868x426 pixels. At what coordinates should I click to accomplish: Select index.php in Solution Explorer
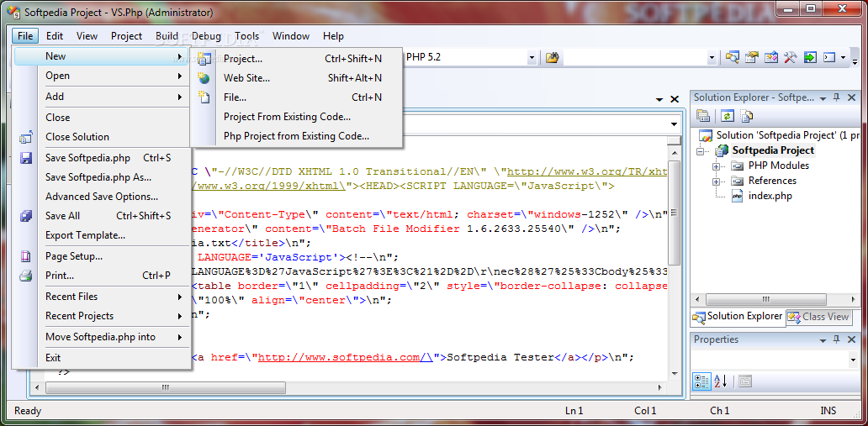[770, 196]
